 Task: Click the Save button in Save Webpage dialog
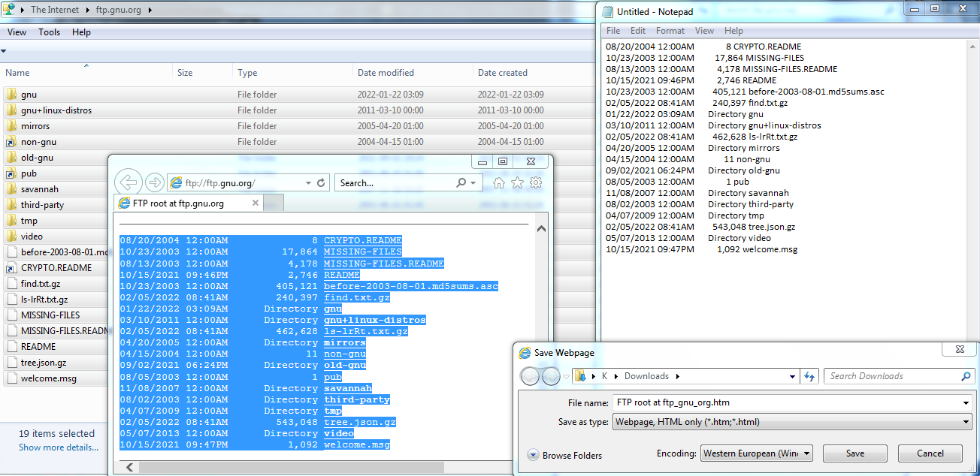[x=855, y=453]
